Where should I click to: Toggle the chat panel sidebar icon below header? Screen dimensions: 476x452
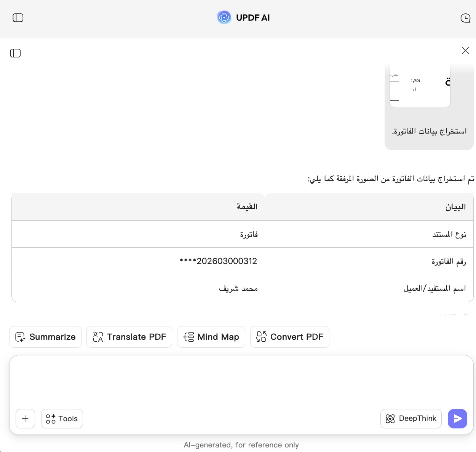[x=15, y=53]
